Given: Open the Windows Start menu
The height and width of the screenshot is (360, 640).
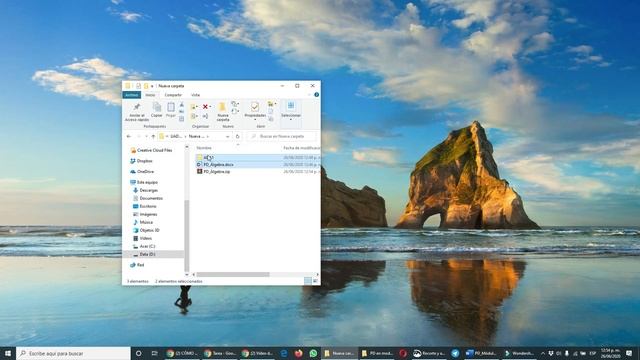Looking at the screenshot, I should [8, 353].
